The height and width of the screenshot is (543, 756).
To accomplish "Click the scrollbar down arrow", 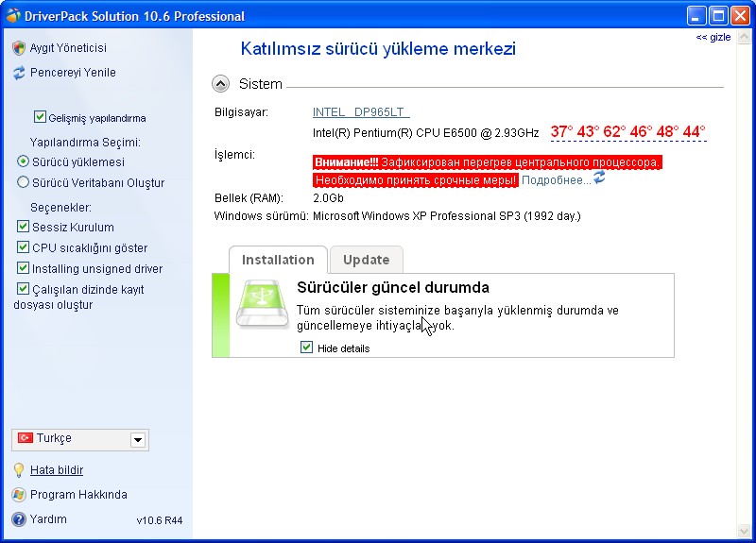I will (x=745, y=532).
